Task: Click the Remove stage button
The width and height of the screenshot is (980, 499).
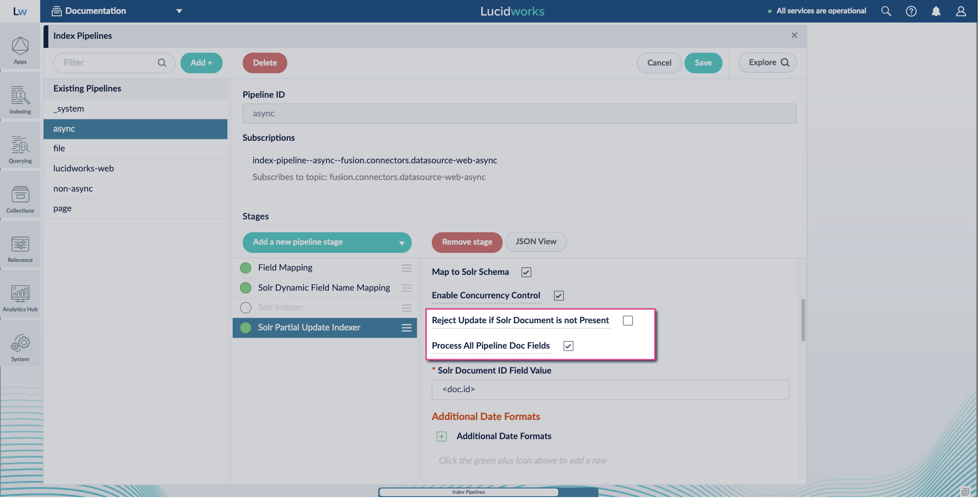Action: [x=467, y=242]
